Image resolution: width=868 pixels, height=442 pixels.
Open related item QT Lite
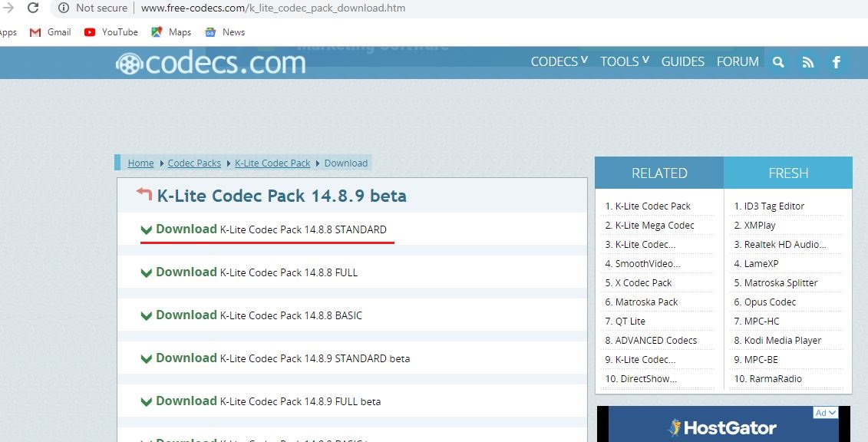(625, 322)
